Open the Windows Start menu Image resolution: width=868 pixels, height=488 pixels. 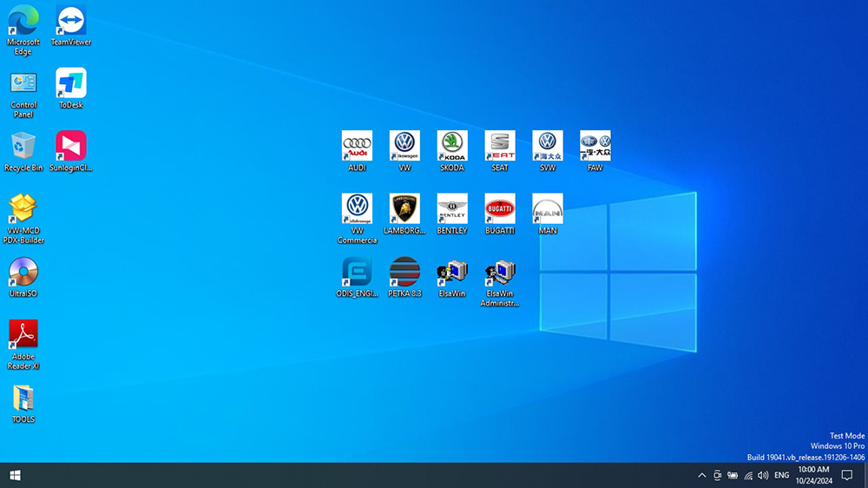coord(15,475)
